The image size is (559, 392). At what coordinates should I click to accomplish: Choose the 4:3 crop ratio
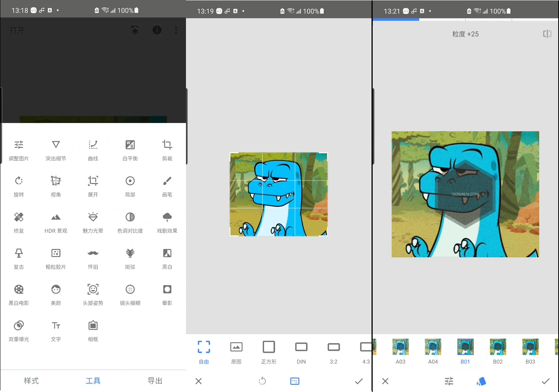[365, 352]
